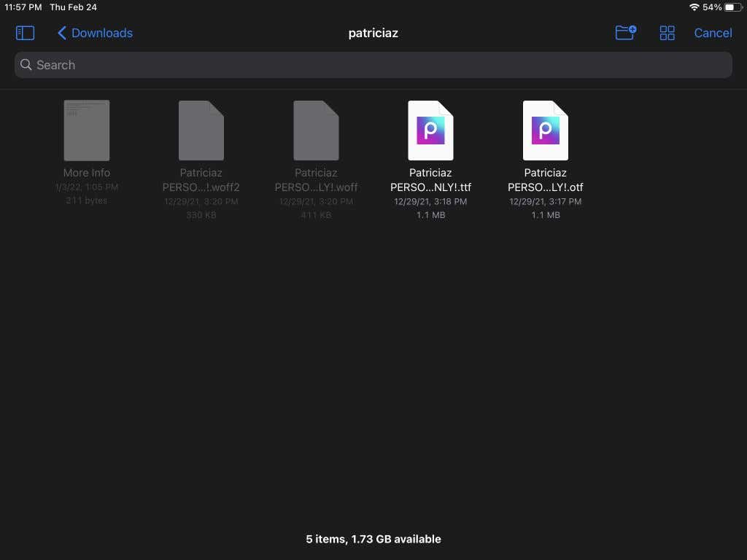The height and width of the screenshot is (560, 747).
Task: Tap the grid view layout icon
Action: 667,33
